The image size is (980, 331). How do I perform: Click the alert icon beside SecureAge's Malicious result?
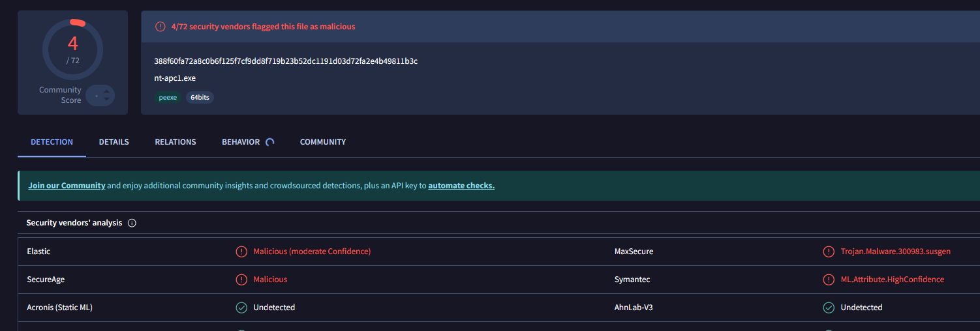241,280
